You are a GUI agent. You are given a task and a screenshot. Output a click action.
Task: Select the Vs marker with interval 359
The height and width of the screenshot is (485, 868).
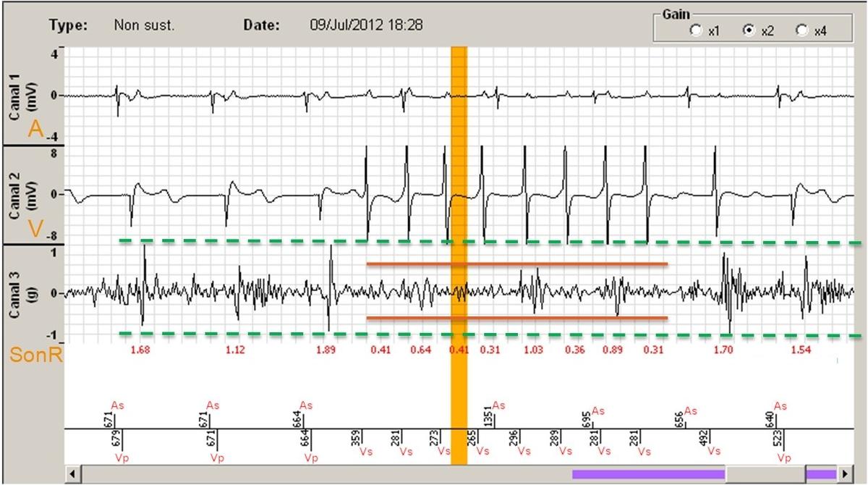366,450
